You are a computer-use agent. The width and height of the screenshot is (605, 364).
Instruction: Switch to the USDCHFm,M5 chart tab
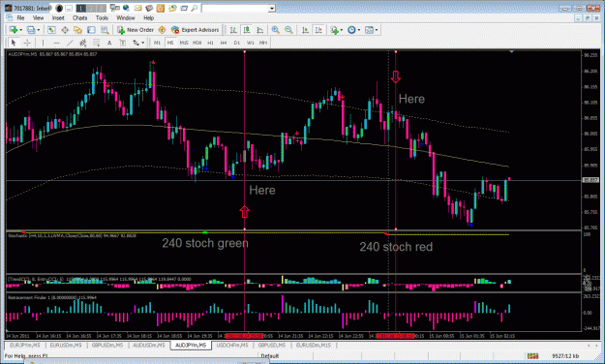(232, 345)
